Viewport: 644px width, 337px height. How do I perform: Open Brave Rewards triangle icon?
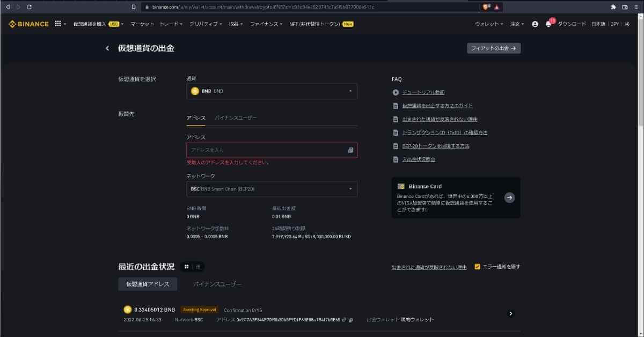click(x=497, y=7)
